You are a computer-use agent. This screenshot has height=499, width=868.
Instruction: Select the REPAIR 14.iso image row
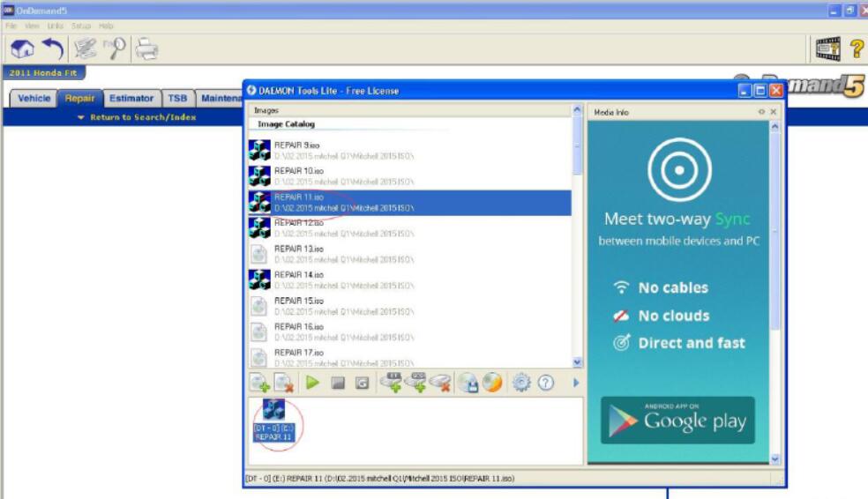click(409, 280)
